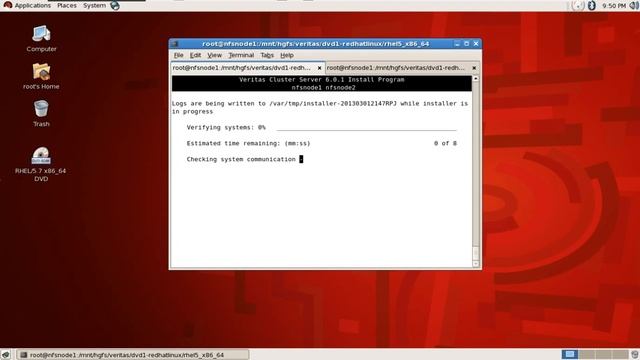Open the terminal File menu
The height and width of the screenshot is (360, 640).
click(179, 55)
